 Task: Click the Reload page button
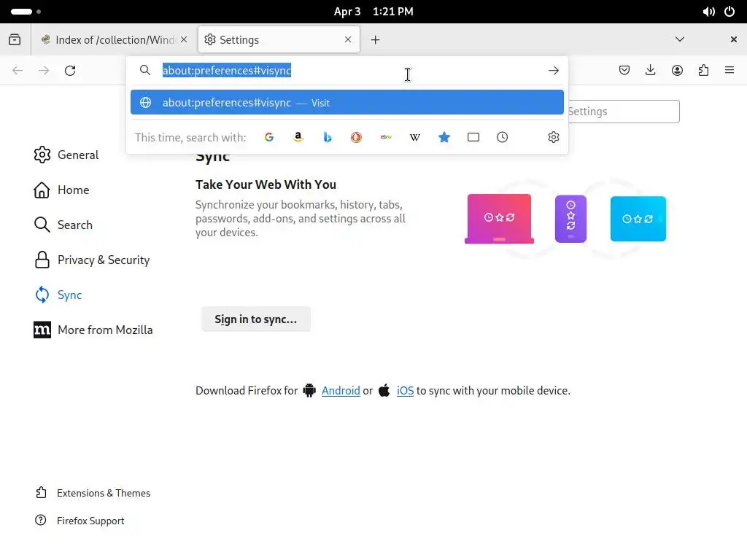tap(70, 71)
